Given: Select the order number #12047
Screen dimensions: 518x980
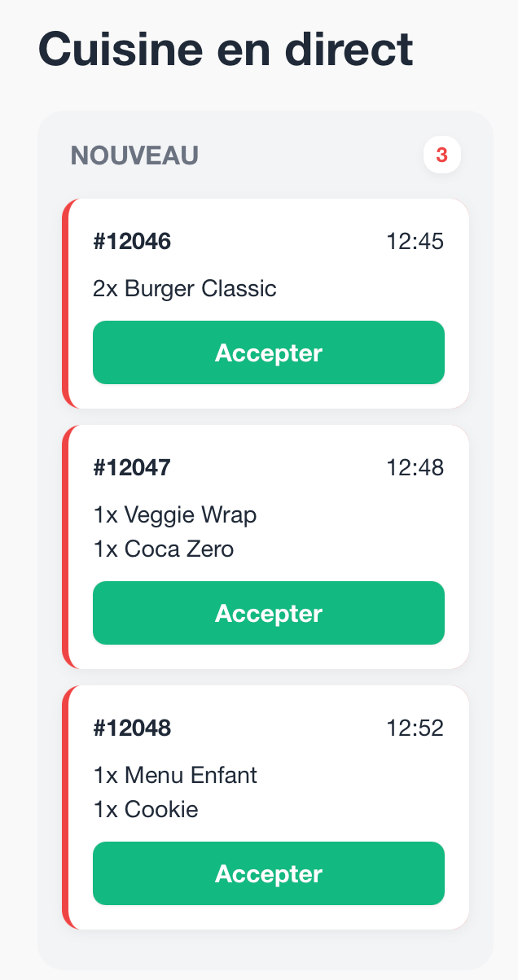Looking at the screenshot, I should tap(132, 467).
